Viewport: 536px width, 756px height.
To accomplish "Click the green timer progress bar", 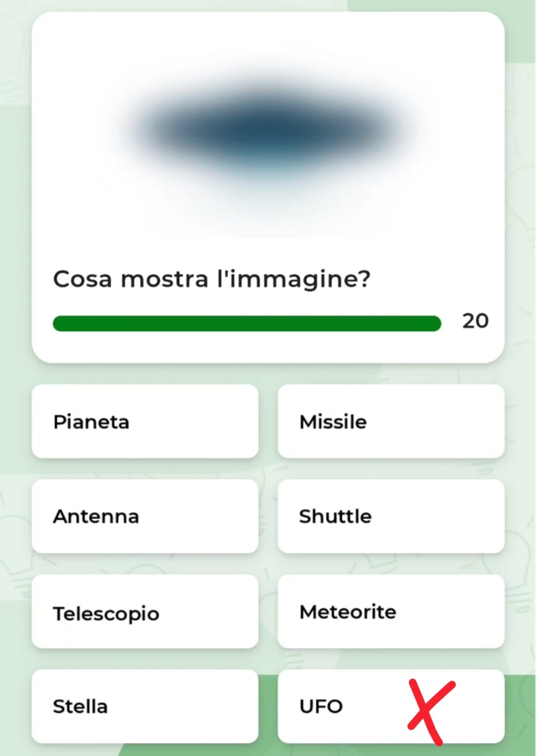I will pos(247,324).
